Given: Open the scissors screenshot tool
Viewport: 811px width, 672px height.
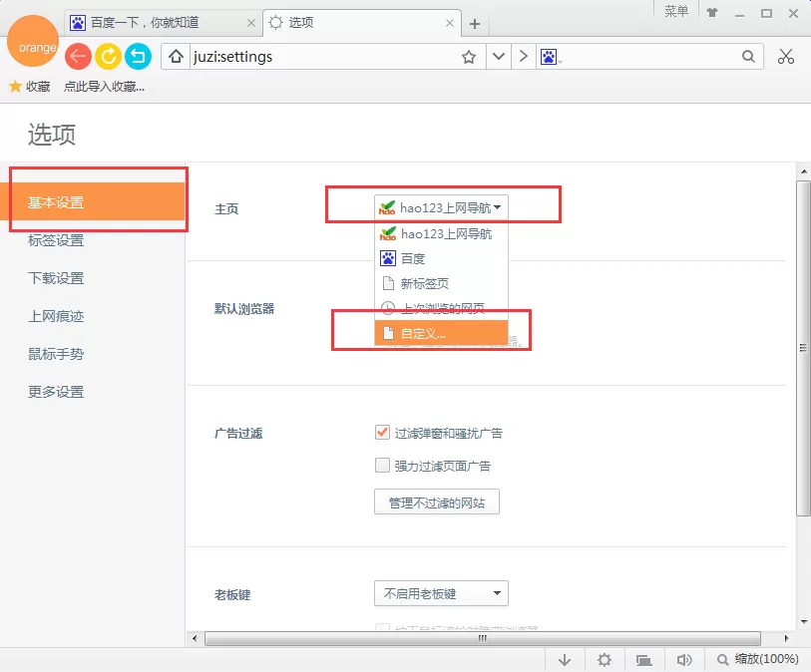Looking at the screenshot, I should click(786, 57).
